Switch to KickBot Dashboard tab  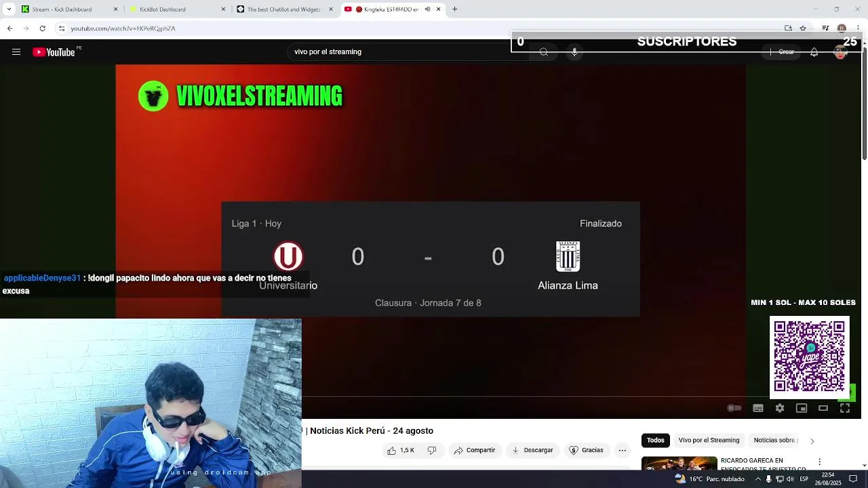[x=177, y=9]
